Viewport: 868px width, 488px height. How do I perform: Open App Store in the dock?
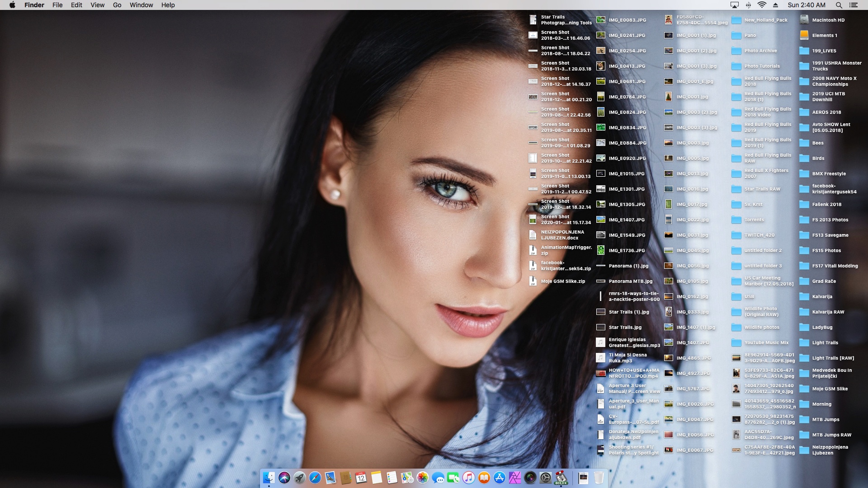point(500,478)
